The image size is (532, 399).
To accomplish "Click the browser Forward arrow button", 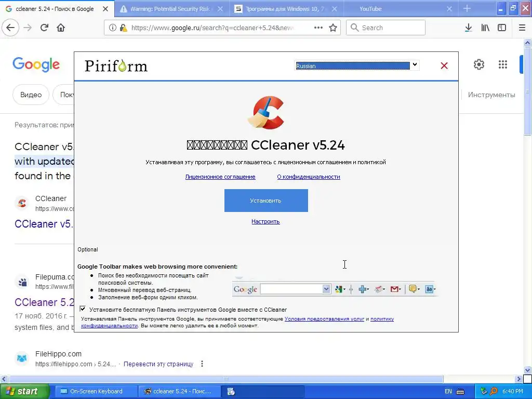I will coord(28,28).
